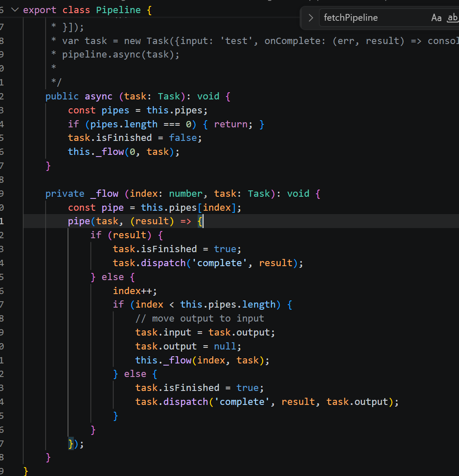This screenshot has width=459, height=476.
Task: Click the 'onComplete:' text in the comment
Action: click(x=295, y=41)
